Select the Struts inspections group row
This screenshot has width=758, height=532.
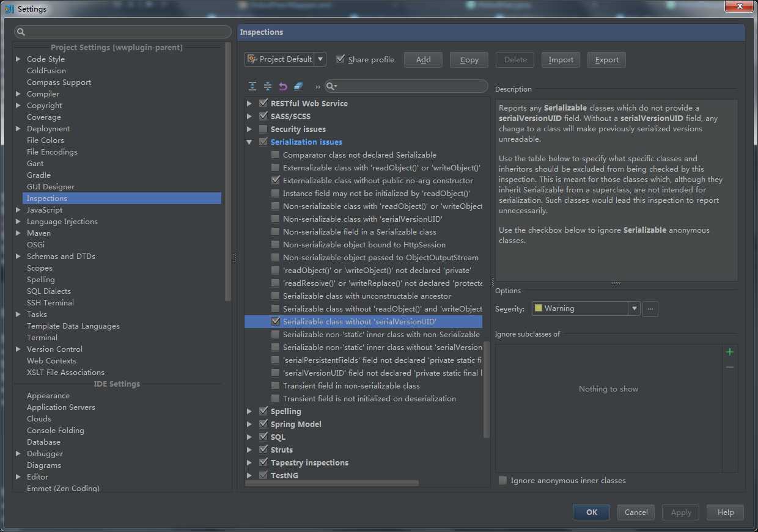282,450
